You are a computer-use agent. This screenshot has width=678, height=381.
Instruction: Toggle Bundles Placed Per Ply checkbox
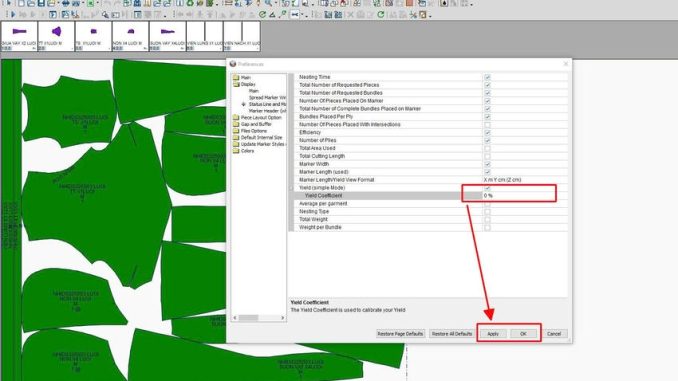click(487, 117)
